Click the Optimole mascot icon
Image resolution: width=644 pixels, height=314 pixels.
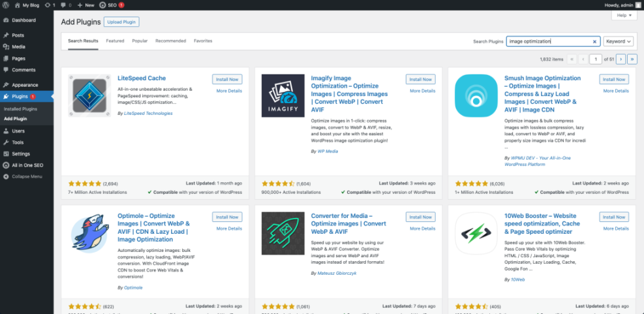pos(89,234)
